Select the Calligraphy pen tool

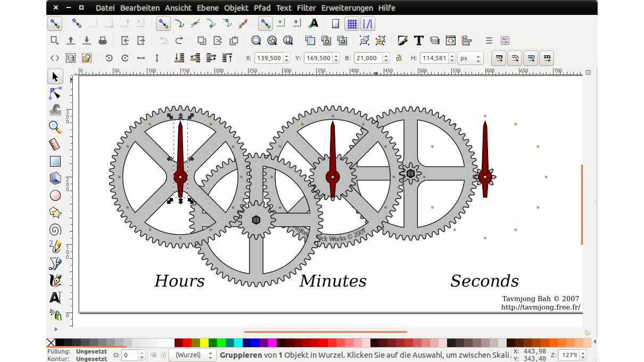55,281
